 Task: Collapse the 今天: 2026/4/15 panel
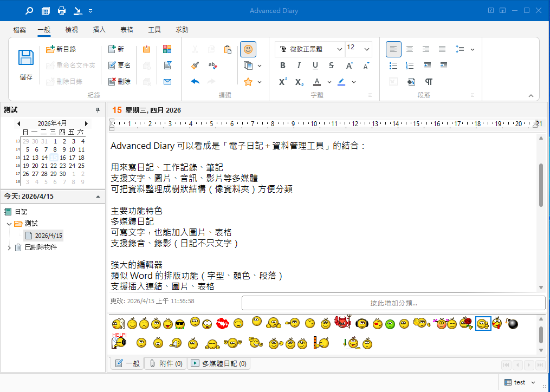[98, 197]
